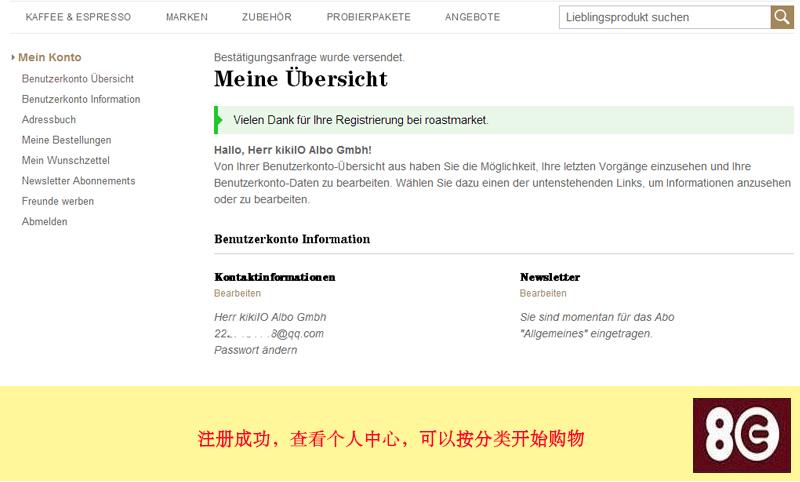This screenshot has width=800, height=482.
Task: Manage Newsletter Abonnements
Action: coord(79,181)
